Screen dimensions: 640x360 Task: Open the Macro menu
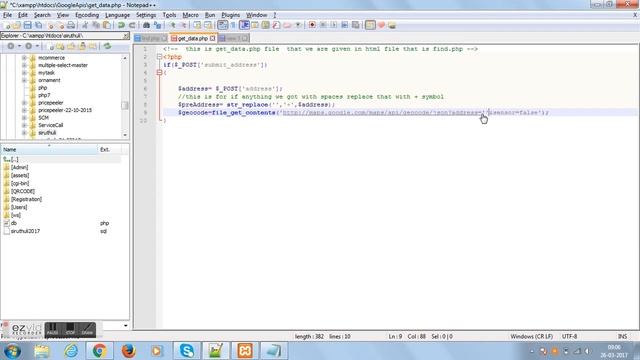click(190, 15)
